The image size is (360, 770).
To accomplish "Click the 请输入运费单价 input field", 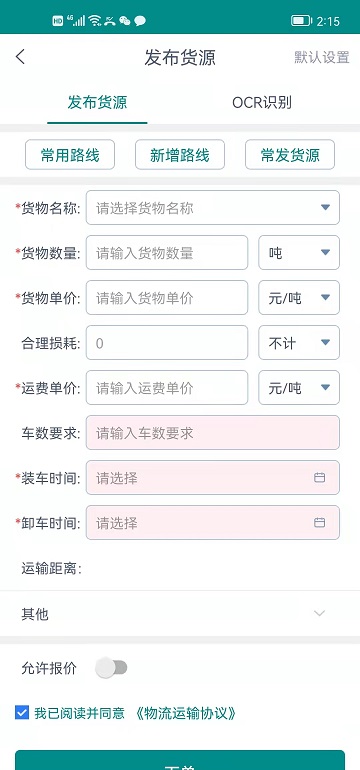I will coord(167,388).
